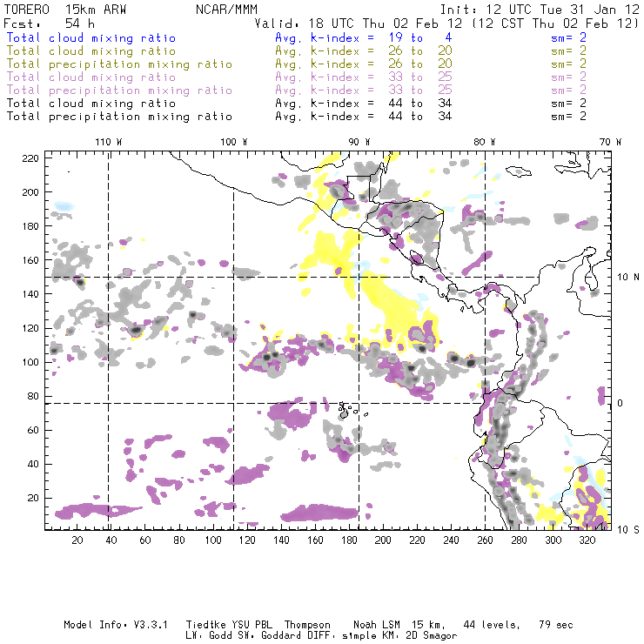Select blue 'Total cloud mixing ratio' legend line
The image size is (644, 644).
(91, 37)
